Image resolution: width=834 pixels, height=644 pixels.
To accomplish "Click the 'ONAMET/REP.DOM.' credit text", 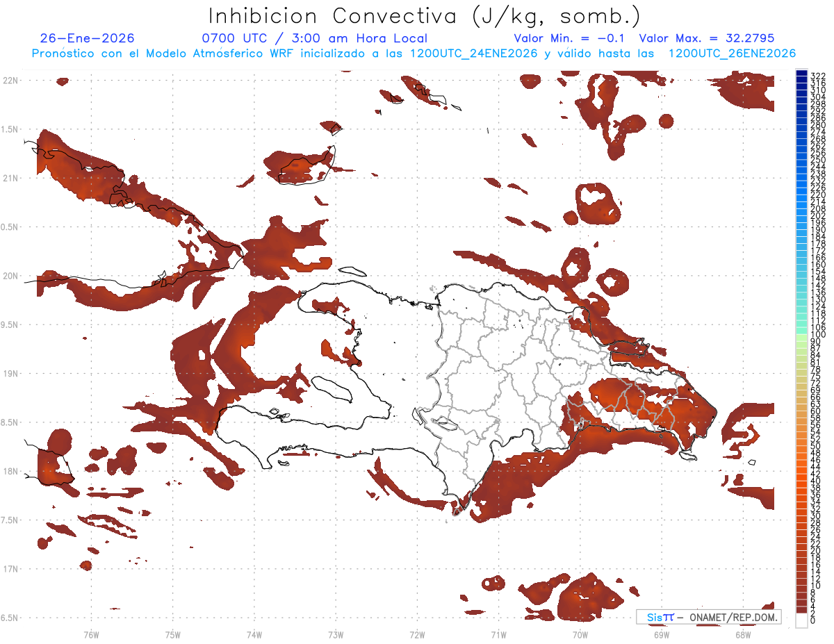I will [735, 617].
